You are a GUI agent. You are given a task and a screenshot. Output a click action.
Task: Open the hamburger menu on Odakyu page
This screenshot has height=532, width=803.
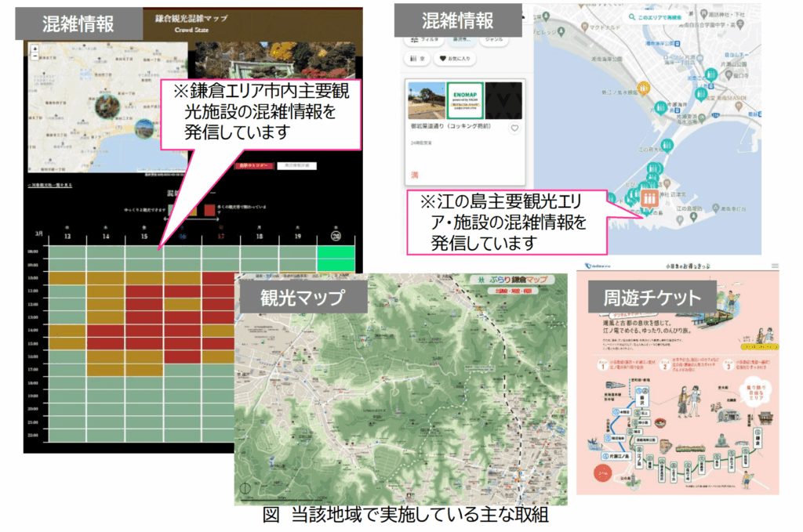pyautogui.click(x=775, y=266)
